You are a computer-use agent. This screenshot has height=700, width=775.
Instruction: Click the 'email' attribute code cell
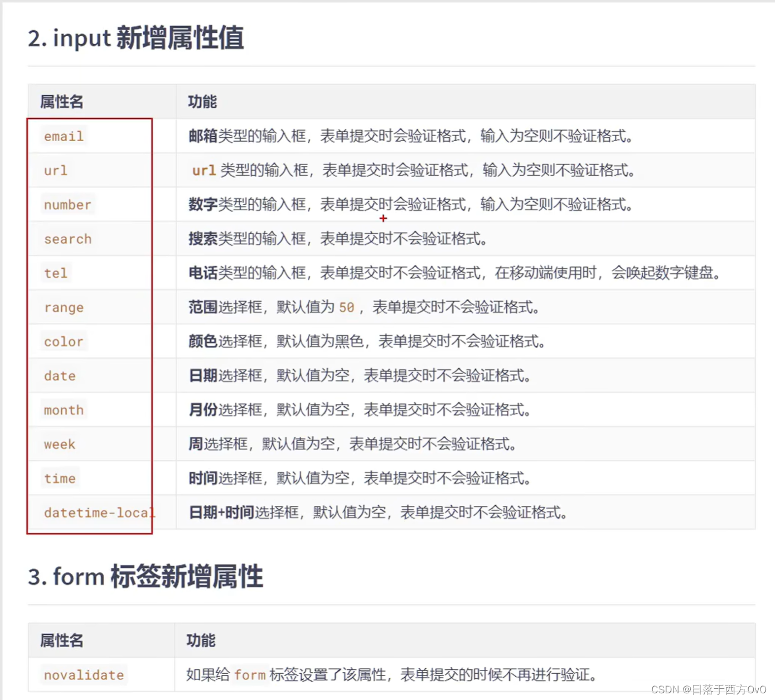(x=64, y=136)
